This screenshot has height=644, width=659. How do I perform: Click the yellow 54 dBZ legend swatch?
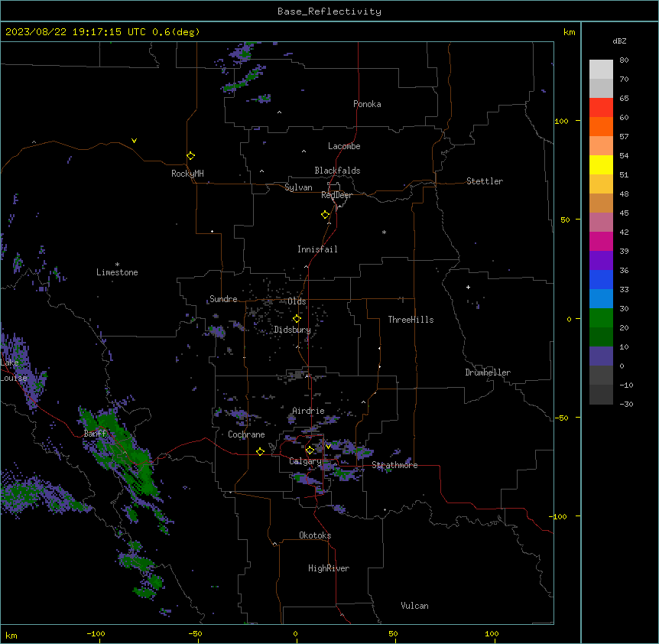pos(601,164)
